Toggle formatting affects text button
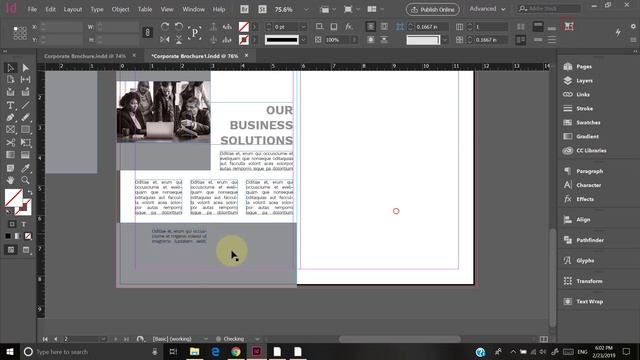Image resolution: width=640 pixels, height=360 pixels. point(24,224)
